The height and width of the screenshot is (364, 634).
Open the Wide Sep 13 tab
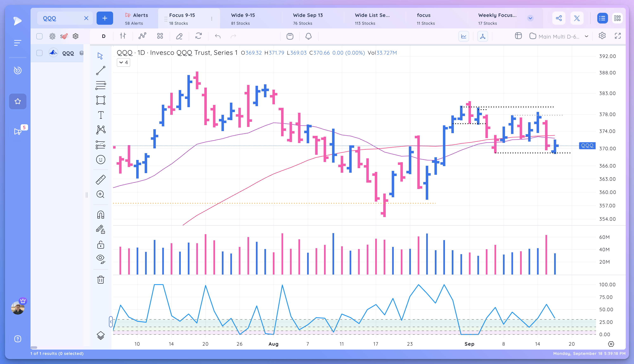click(308, 19)
